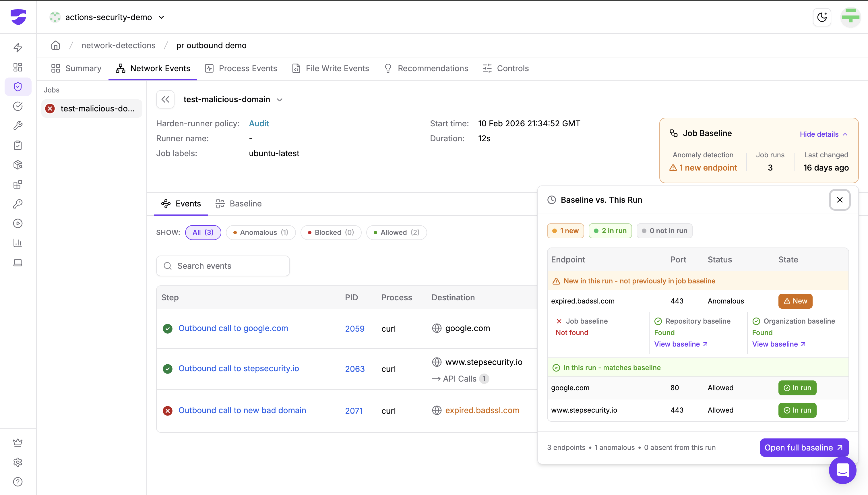The image size is (868, 495).
Task: Filter events by Anomalous
Action: (x=260, y=233)
